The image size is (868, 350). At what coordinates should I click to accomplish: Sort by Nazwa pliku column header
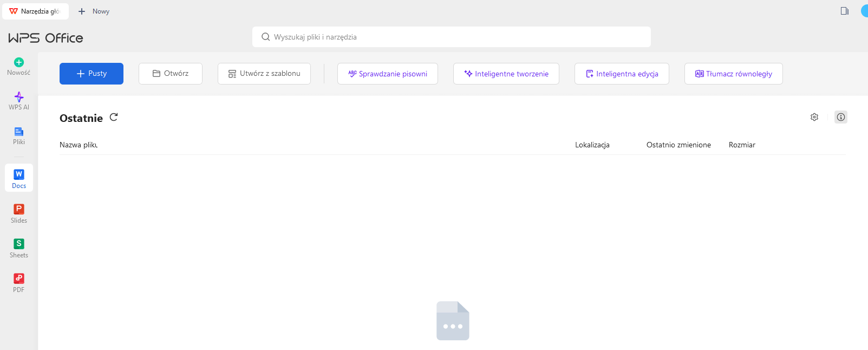coord(79,145)
